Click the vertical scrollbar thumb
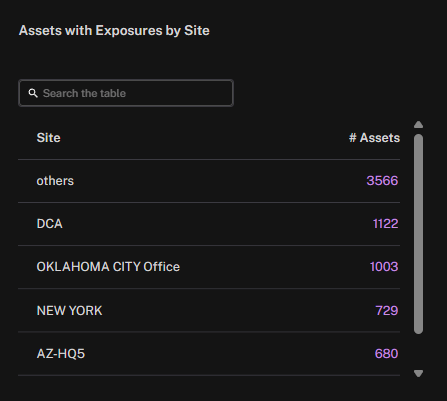This screenshot has height=401, width=447. [x=418, y=234]
